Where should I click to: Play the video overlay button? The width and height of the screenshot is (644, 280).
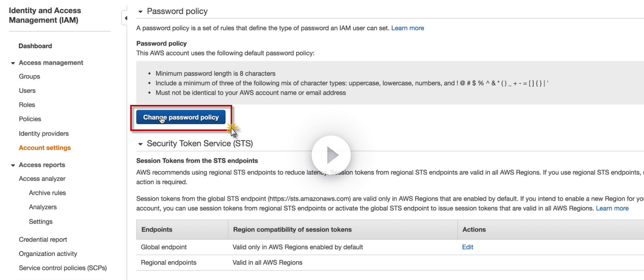pos(331,155)
